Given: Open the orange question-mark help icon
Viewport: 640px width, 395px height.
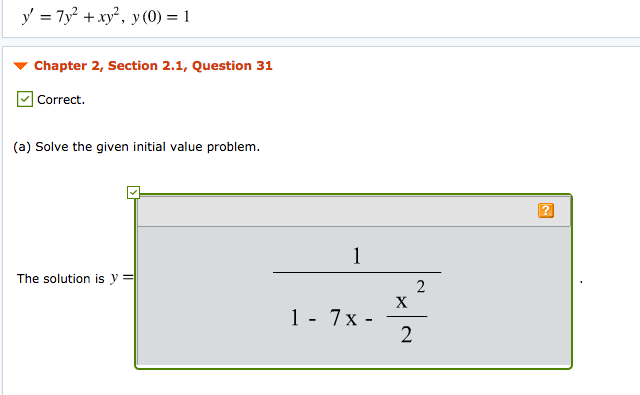Looking at the screenshot, I should [x=546, y=211].
